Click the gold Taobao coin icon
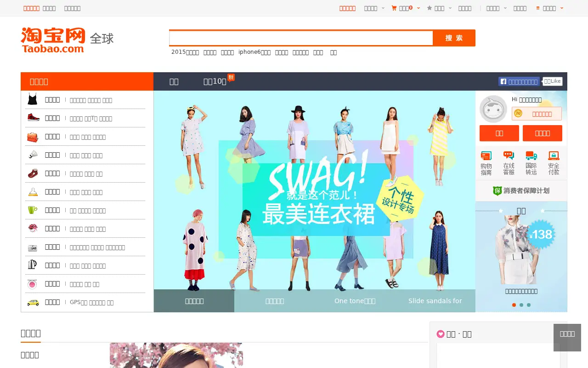Viewport: 588px width, 368px height. click(518, 113)
